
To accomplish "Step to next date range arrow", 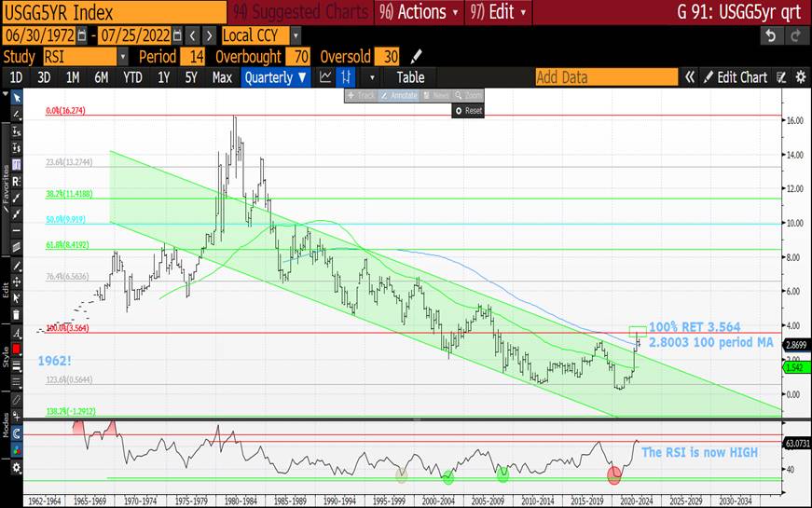I will tap(209, 35).
